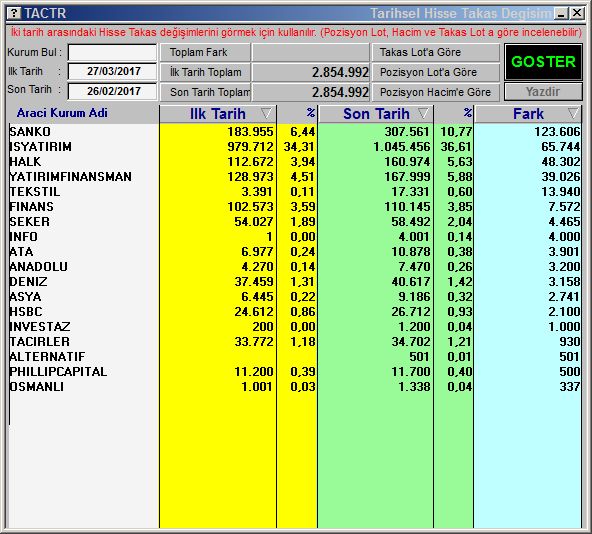Click the Yazdir print button

point(543,92)
